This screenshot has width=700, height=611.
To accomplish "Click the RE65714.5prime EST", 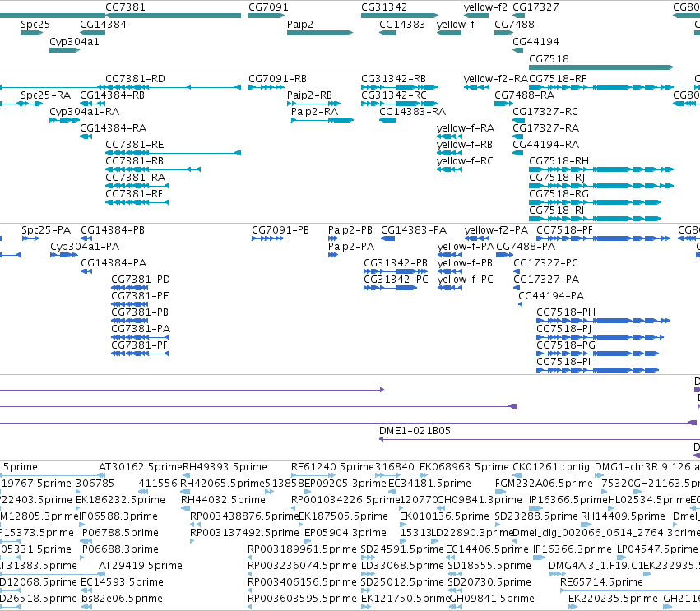I will click(x=630, y=591).
